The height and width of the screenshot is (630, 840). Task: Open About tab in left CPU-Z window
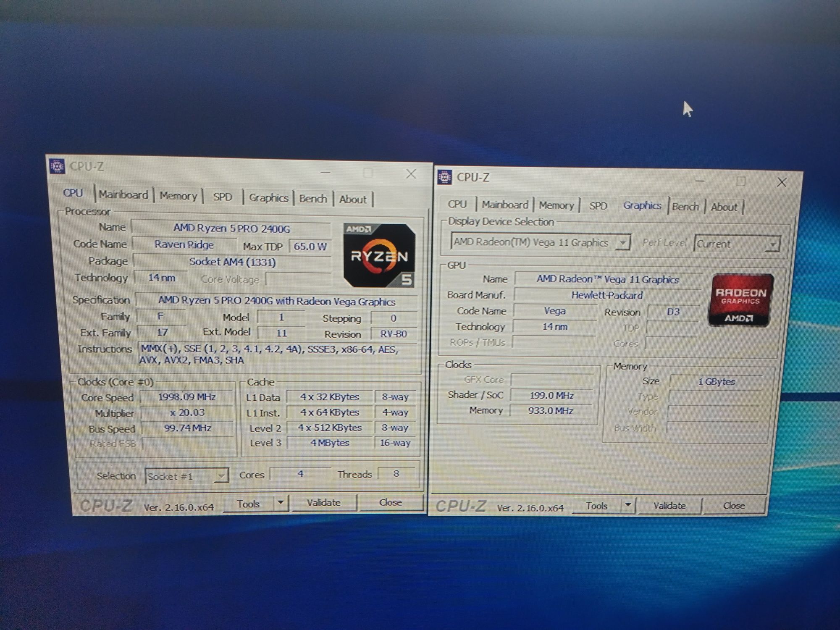tap(353, 199)
